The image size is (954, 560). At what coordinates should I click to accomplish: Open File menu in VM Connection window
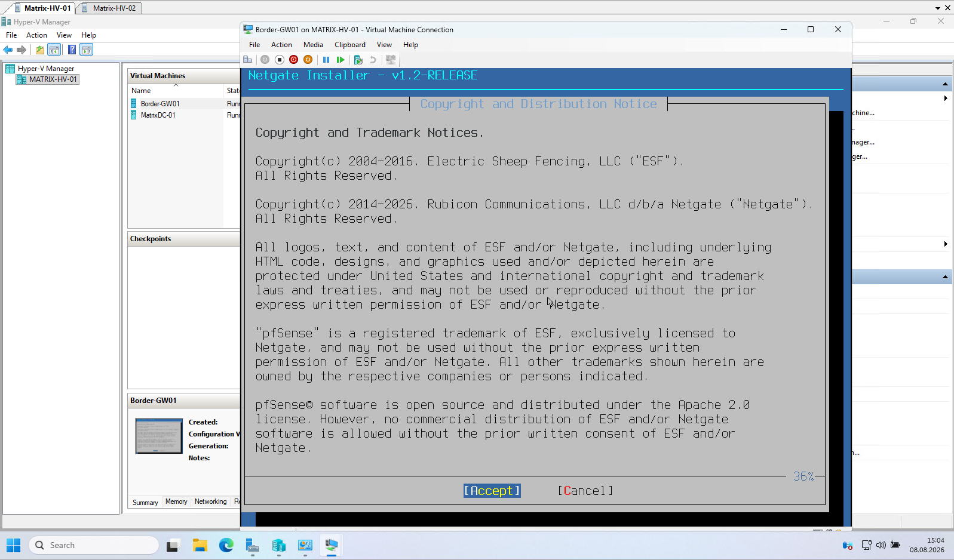[x=254, y=45]
